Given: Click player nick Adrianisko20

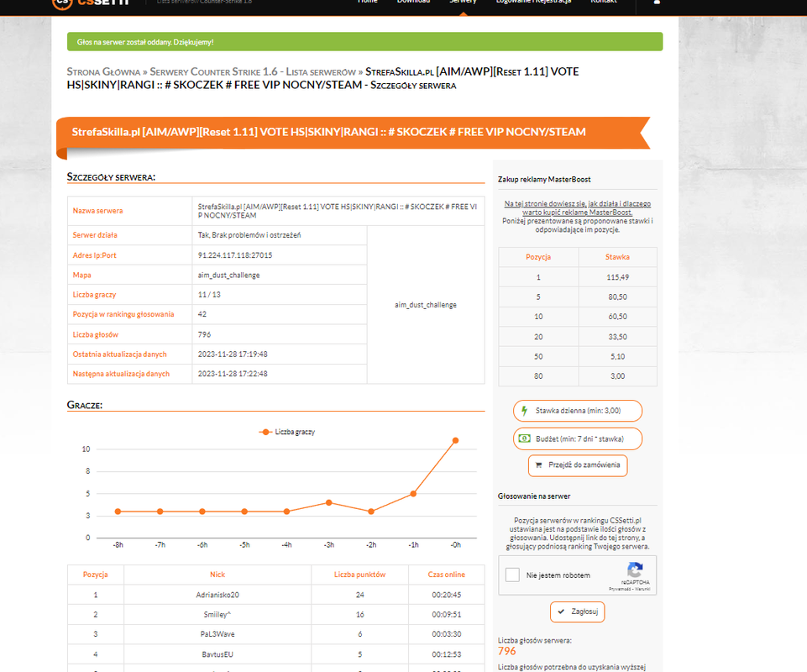Looking at the screenshot, I should click(x=217, y=595).
